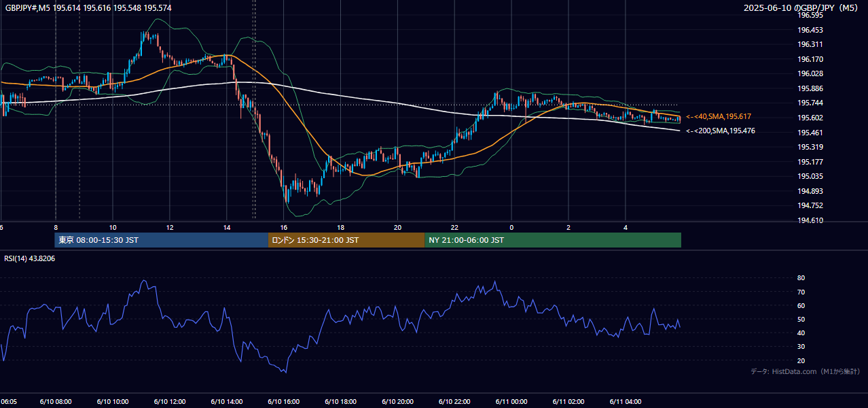Click RSI scale value 70
This screenshot has width=868, height=408.
(801, 292)
